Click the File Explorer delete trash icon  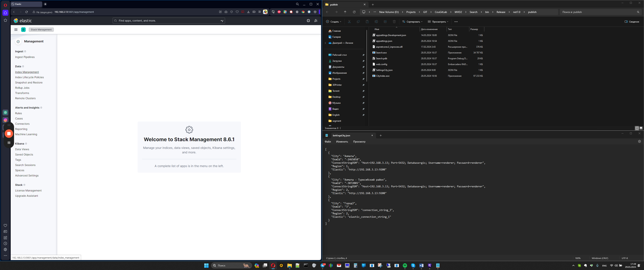point(394,22)
